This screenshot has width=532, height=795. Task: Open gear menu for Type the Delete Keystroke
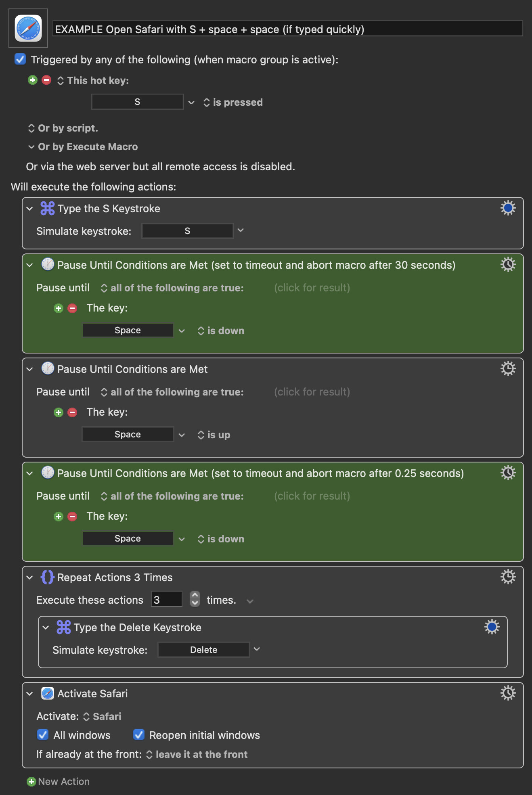coord(492,627)
